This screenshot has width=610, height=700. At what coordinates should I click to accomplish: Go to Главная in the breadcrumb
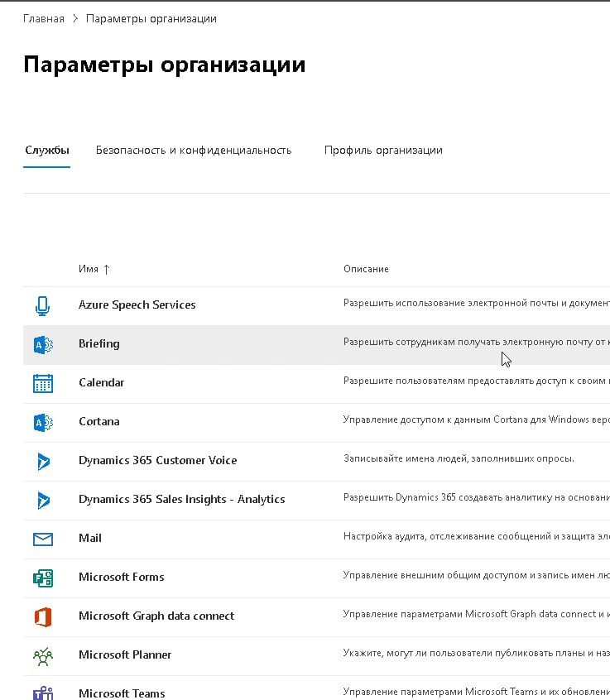pos(44,19)
